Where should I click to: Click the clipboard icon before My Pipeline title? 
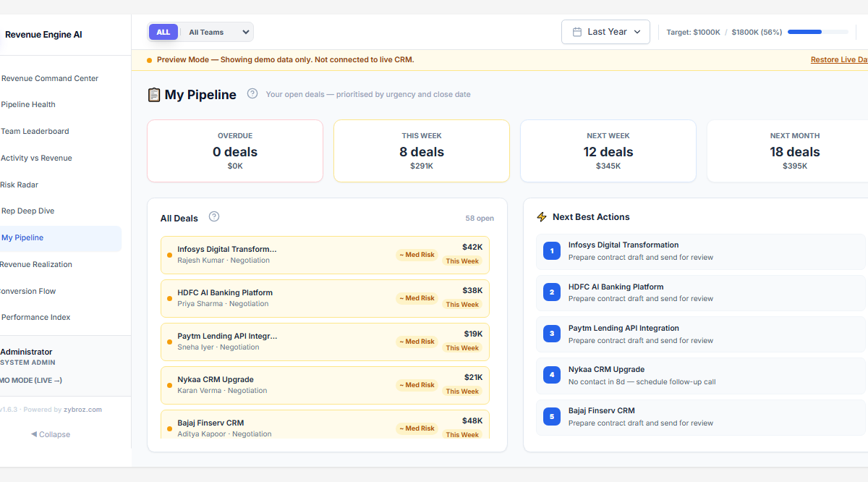pos(154,95)
